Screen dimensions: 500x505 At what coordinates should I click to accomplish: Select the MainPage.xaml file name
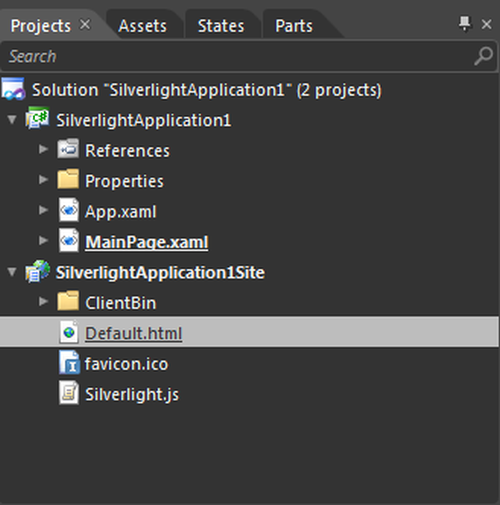147,242
